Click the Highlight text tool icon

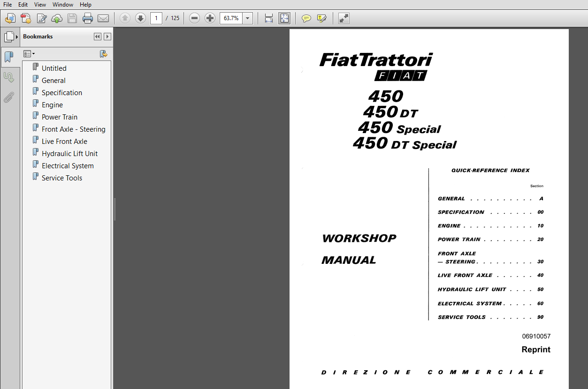[x=322, y=18]
